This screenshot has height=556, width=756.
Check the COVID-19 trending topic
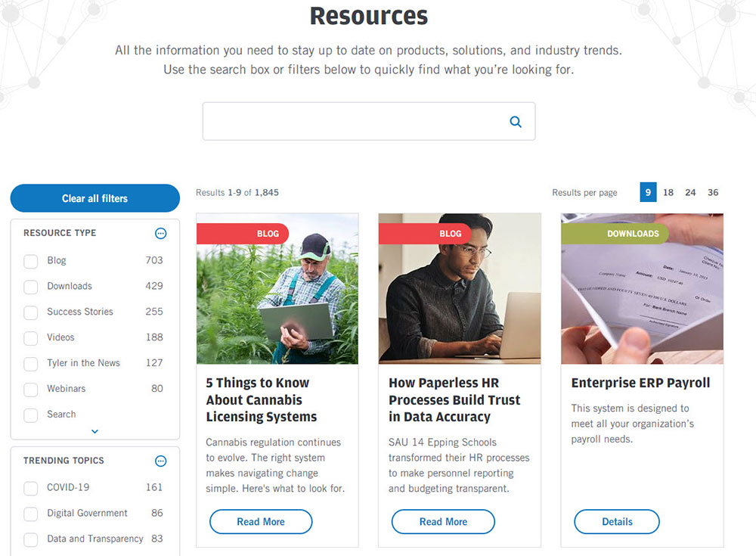[x=30, y=489]
